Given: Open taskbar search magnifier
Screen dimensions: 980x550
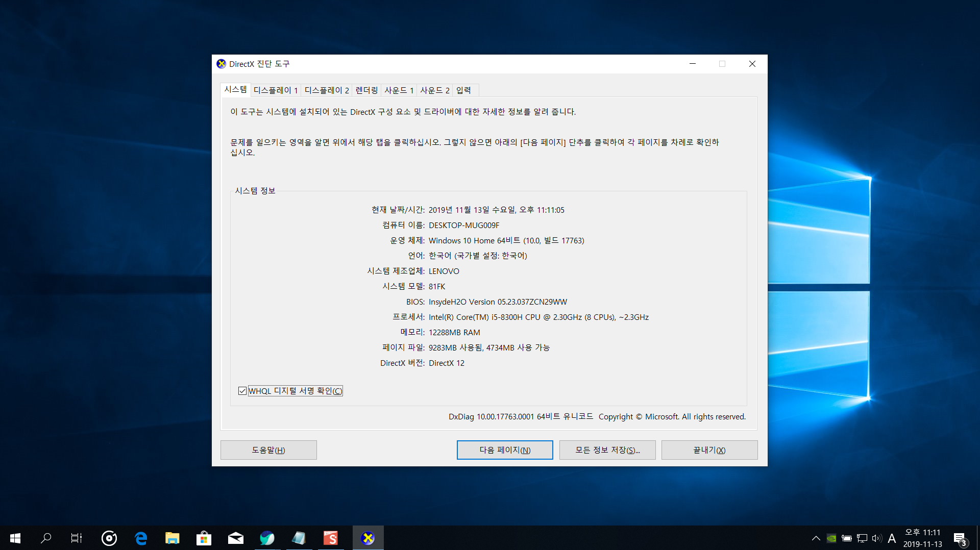Looking at the screenshot, I should [46, 538].
